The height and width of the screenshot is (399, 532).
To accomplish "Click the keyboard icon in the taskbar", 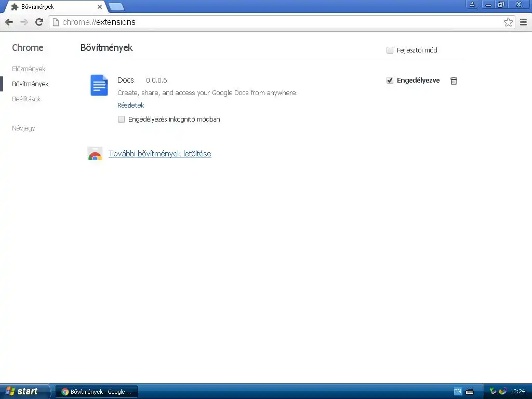I will tap(470, 392).
